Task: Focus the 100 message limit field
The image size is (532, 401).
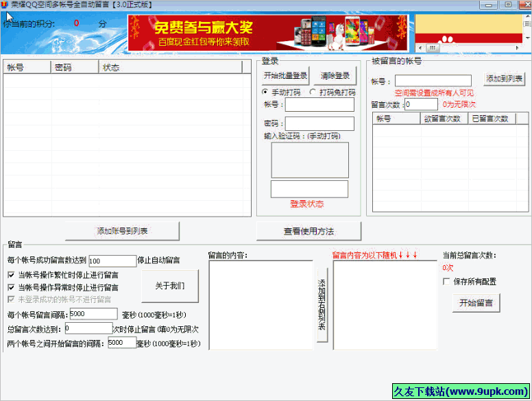Action: tap(112, 261)
